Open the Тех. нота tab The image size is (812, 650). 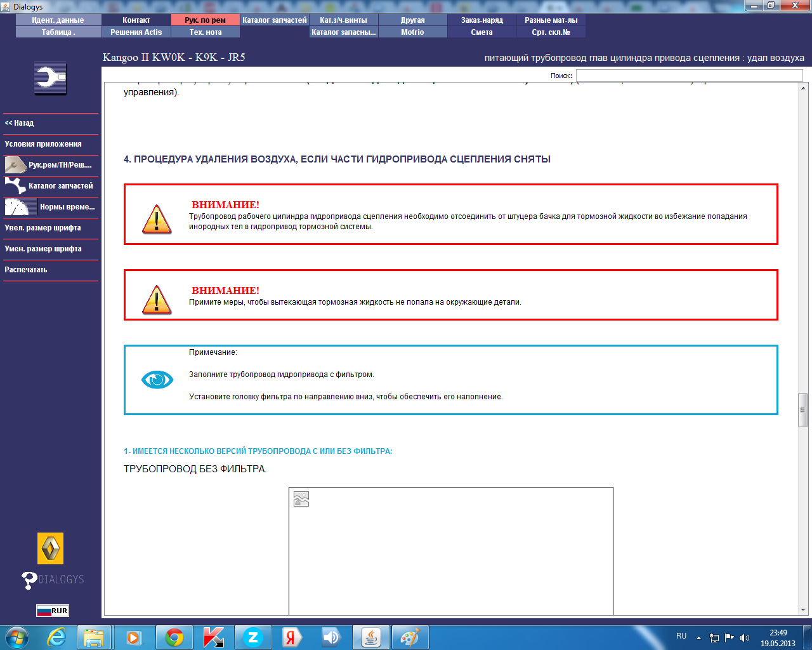coord(206,32)
